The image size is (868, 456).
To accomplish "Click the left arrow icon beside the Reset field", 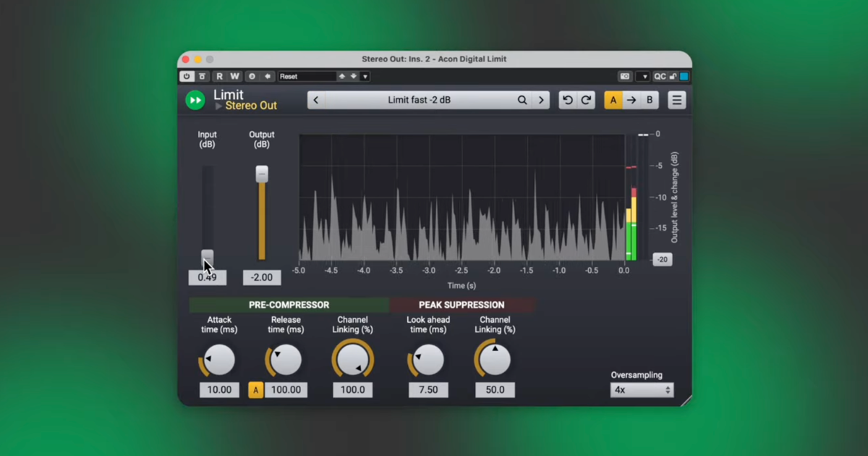I will [x=268, y=76].
